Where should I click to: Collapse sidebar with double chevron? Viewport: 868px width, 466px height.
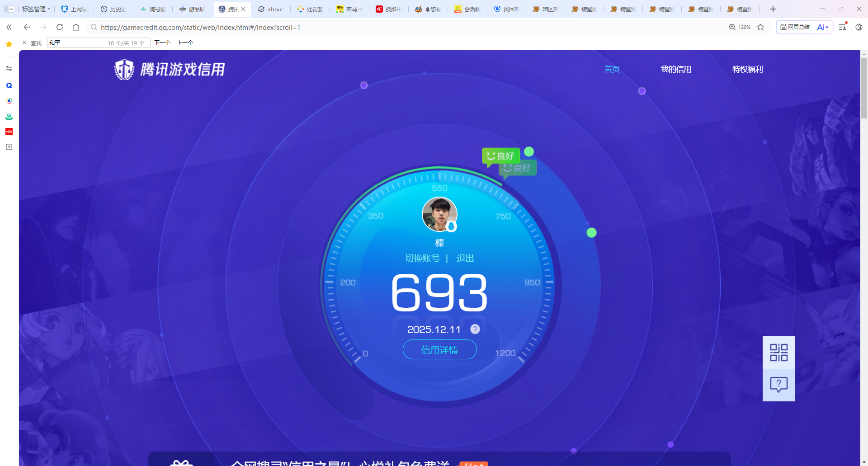9,27
